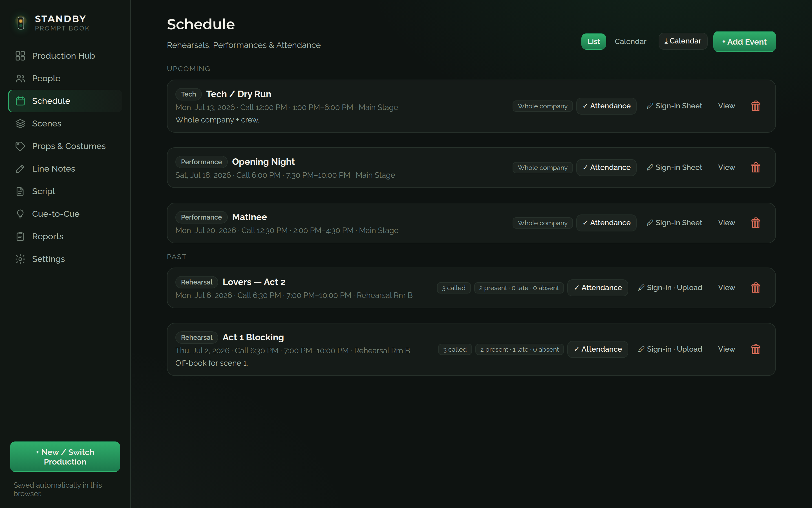Click the Line Notes pencil icon
The height and width of the screenshot is (508, 812).
[20, 169]
